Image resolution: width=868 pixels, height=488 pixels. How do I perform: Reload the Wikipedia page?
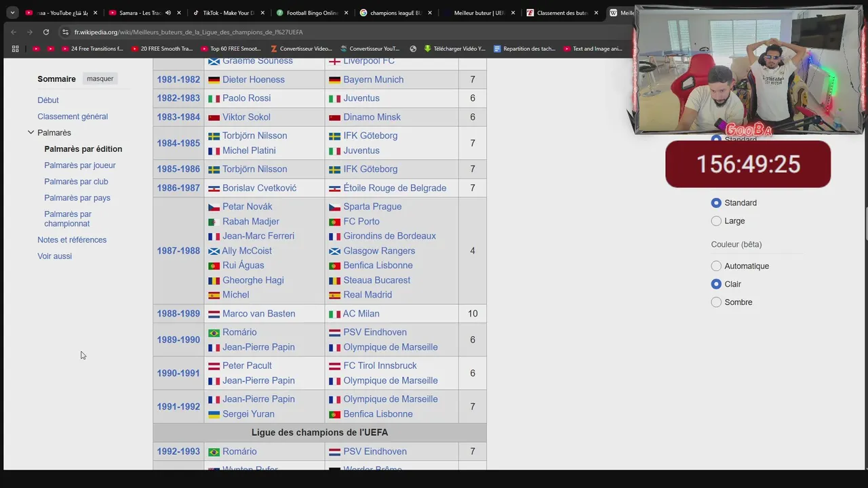click(x=46, y=32)
